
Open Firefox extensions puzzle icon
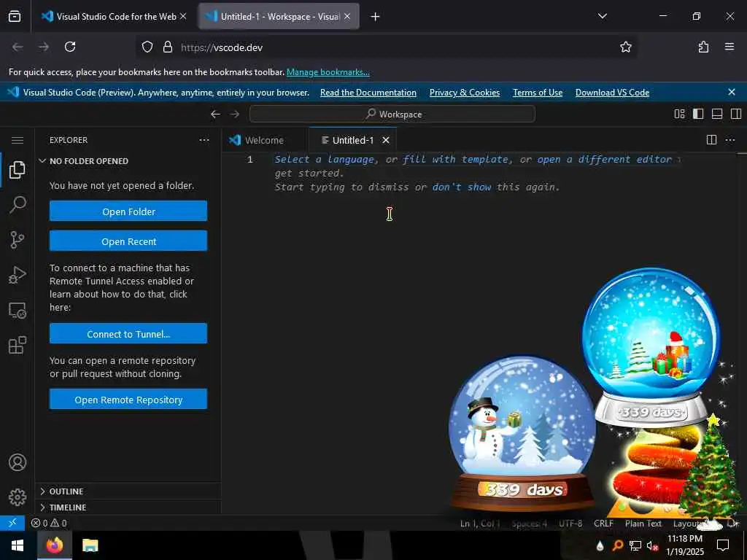pos(703,47)
